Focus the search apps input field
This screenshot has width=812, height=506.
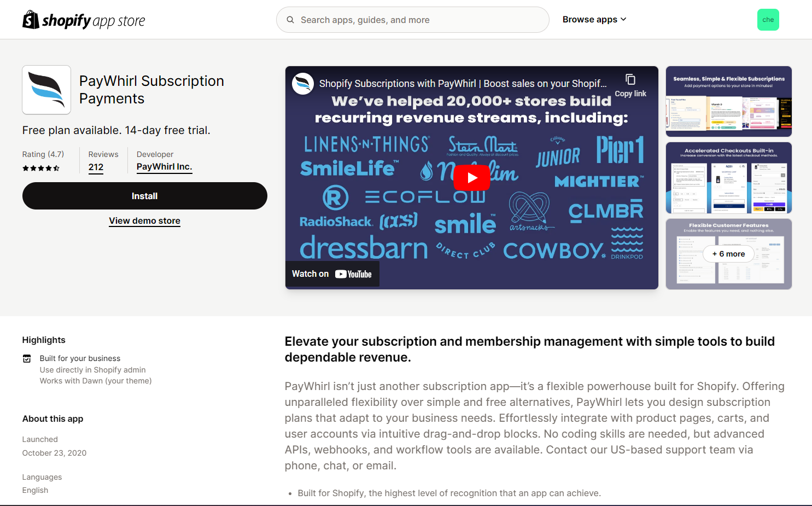point(413,20)
